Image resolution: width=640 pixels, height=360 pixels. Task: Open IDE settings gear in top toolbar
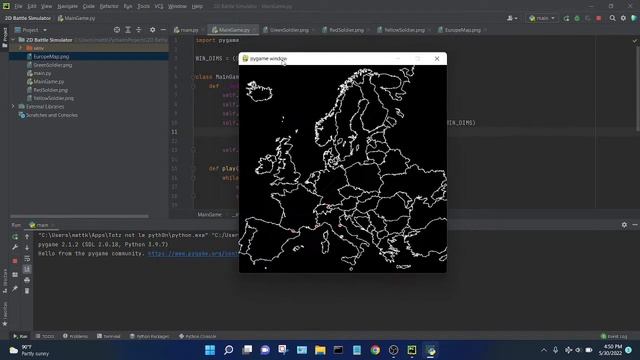pyautogui.click(x=623, y=18)
